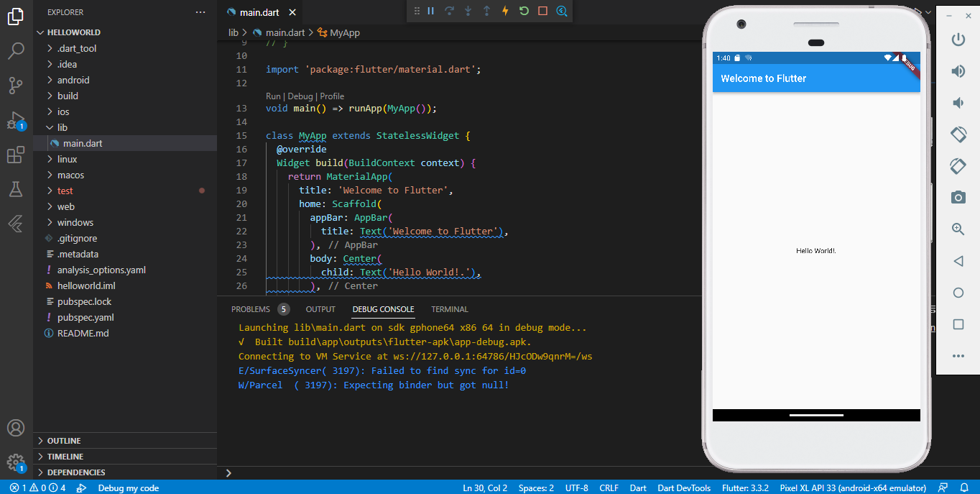Image resolution: width=980 pixels, height=494 pixels.
Task: Switch to the TERMINAL panel tab
Action: pos(450,309)
